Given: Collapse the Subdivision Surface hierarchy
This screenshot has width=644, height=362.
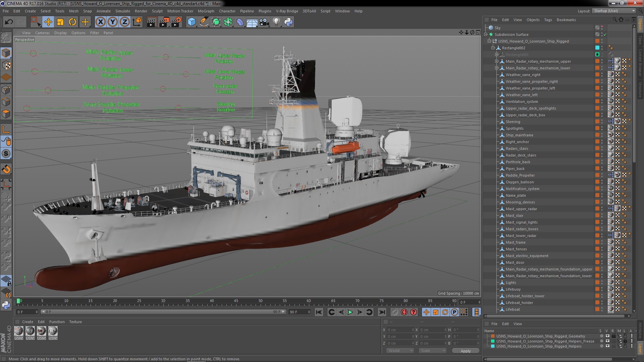Looking at the screenshot, I should point(486,35).
